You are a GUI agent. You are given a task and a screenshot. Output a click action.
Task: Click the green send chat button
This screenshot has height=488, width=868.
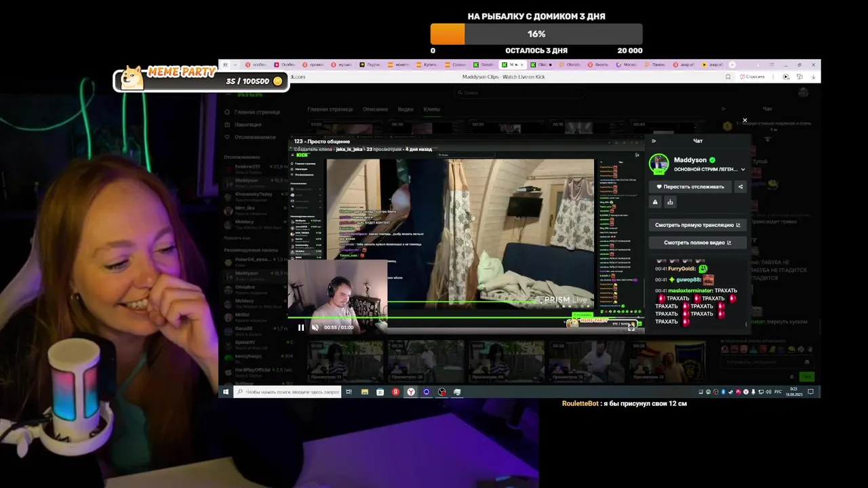(806, 377)
